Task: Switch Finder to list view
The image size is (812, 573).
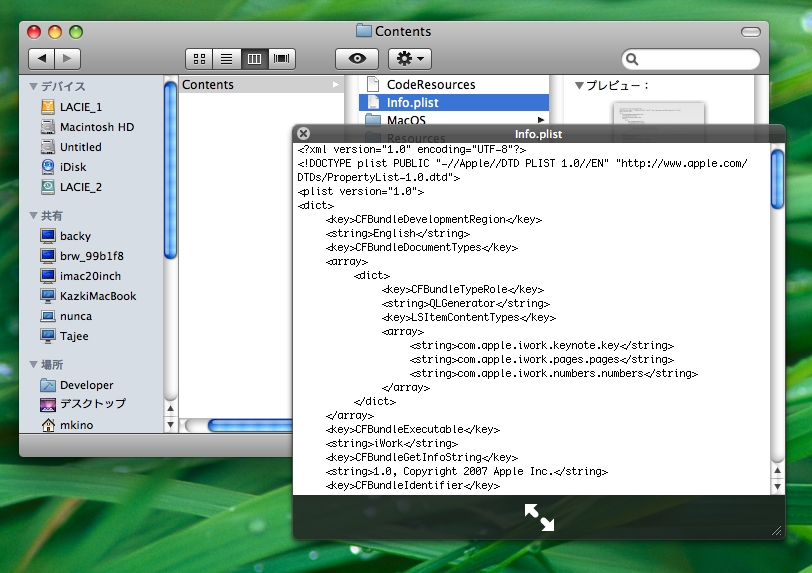Action: [226, 59]
